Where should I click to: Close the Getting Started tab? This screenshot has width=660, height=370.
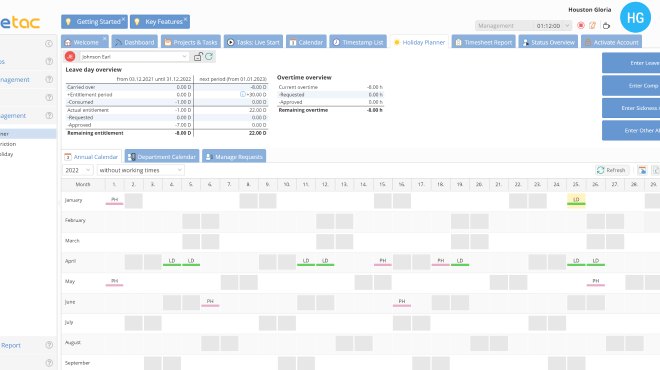click(123, 19)
